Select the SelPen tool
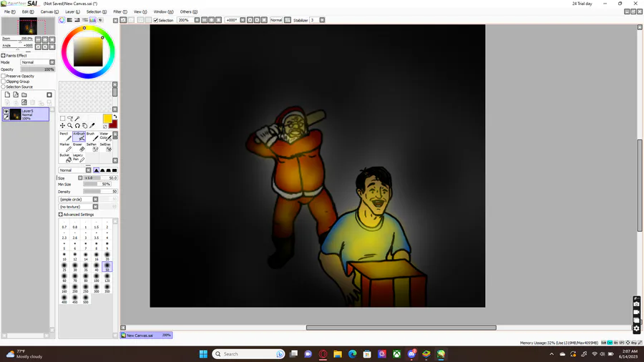The image size is (644, 362). [x=92, y=147]
